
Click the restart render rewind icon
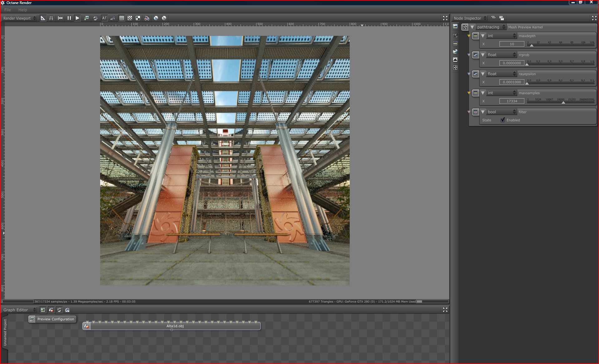60,18
